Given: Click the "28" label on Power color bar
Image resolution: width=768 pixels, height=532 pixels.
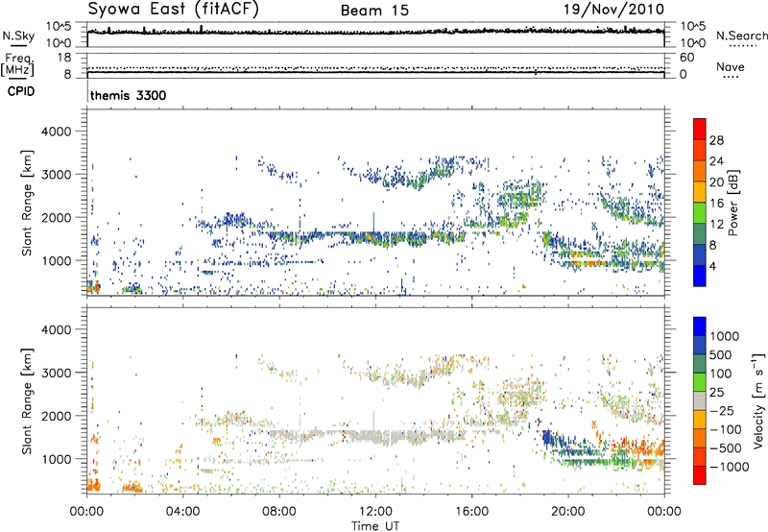Looking at the screenshot, I should tap(716, 140).
